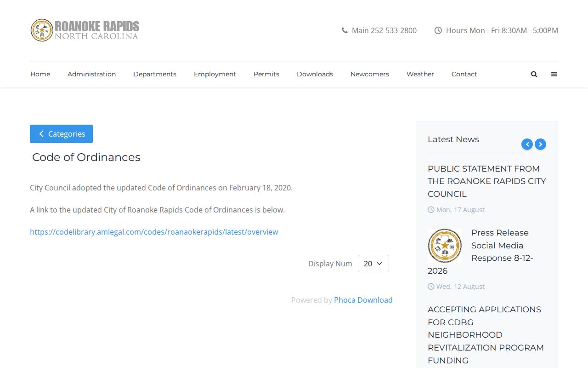Click the Main 252-533-2800 phone number
The width and height of the screenshot is (588, 368).
point(384,30)
